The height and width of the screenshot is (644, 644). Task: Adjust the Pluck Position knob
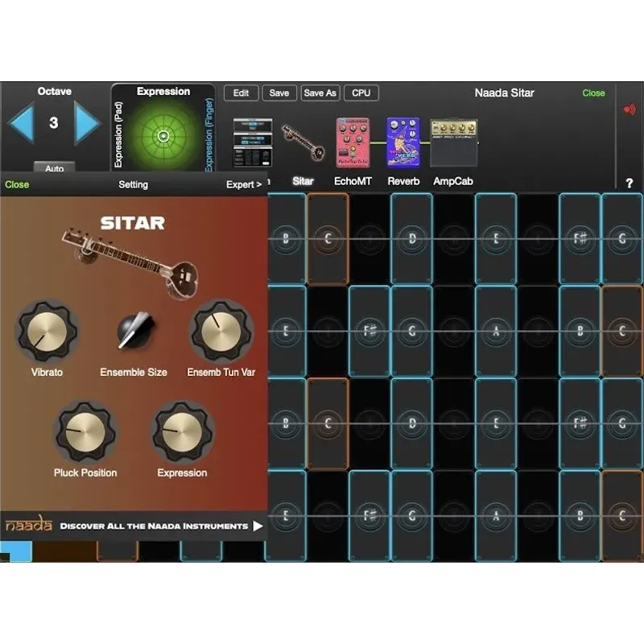tap(85, 431)
